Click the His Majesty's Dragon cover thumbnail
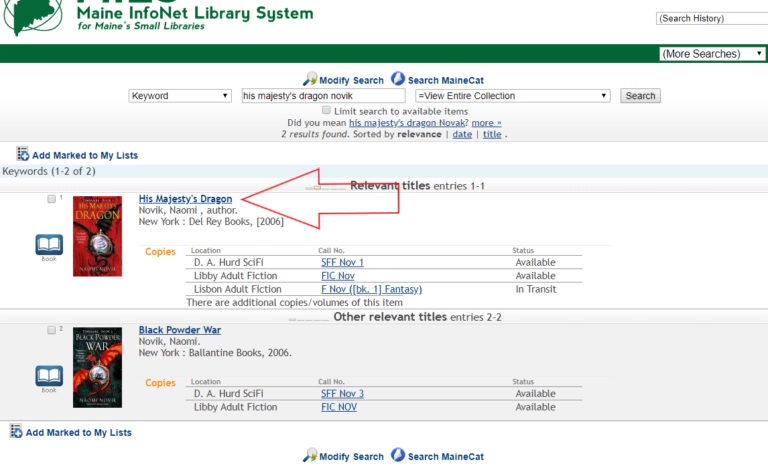 [97, 236]
